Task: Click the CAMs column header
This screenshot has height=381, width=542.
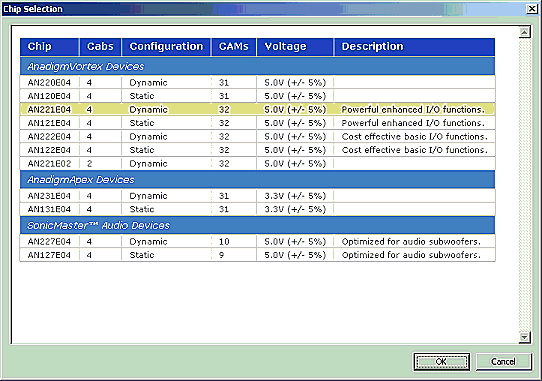Action: tap(234, 47)
